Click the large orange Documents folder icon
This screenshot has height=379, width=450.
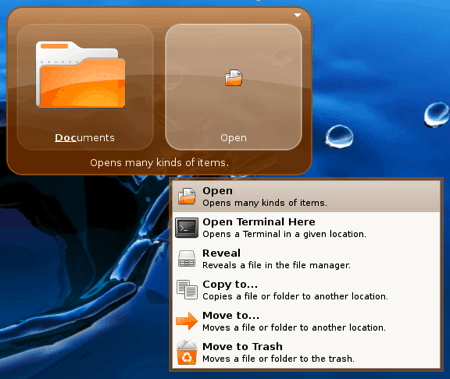coord(81,75)
